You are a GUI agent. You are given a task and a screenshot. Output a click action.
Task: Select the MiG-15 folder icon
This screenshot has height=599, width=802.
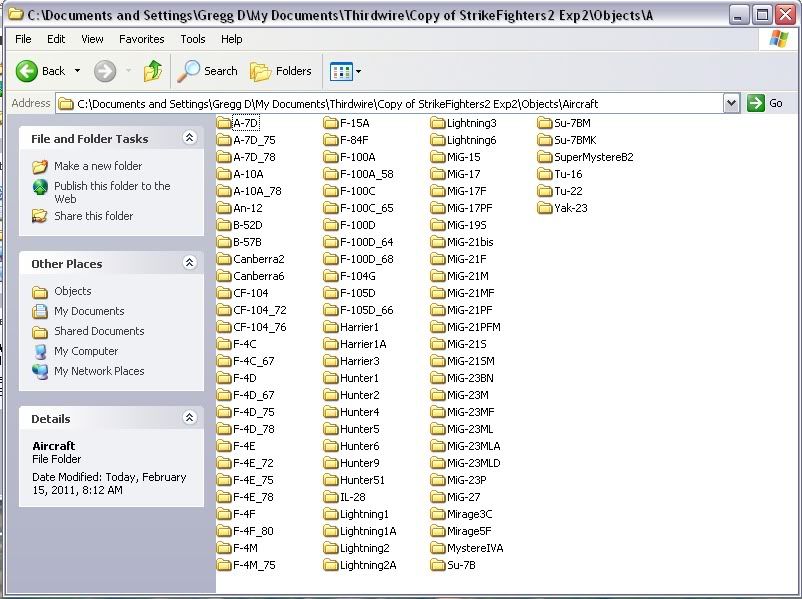437,157
